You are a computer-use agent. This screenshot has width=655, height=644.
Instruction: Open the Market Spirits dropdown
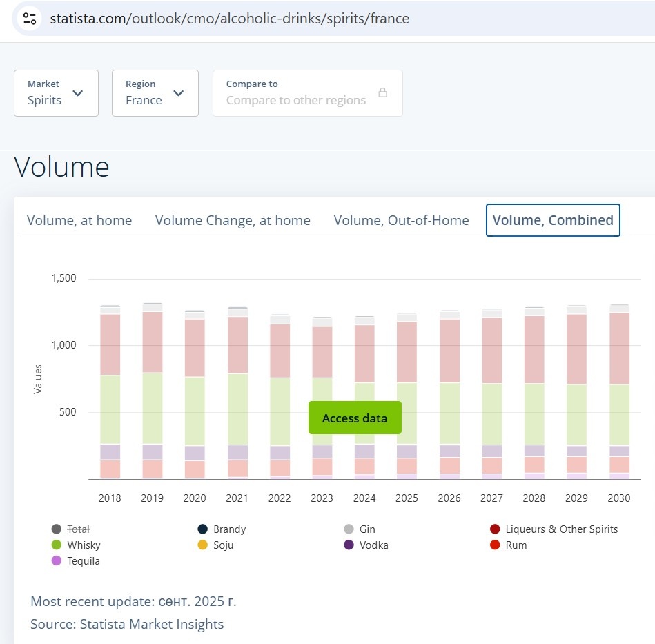pos(56,93)
